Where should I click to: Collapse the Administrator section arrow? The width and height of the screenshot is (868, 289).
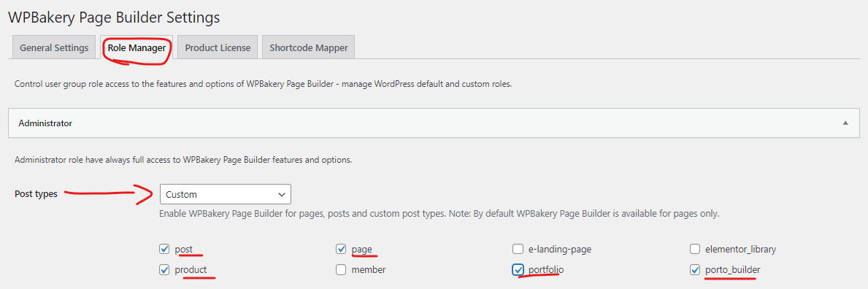click(845, 123)
